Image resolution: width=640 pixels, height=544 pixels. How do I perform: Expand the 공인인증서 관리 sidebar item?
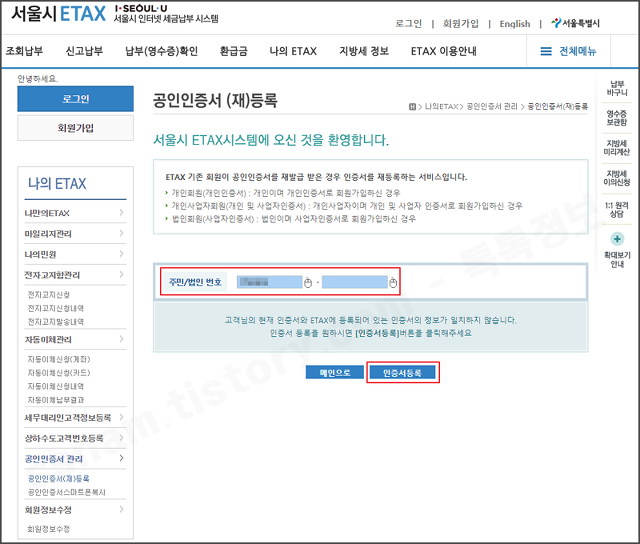tap(75, 459)
